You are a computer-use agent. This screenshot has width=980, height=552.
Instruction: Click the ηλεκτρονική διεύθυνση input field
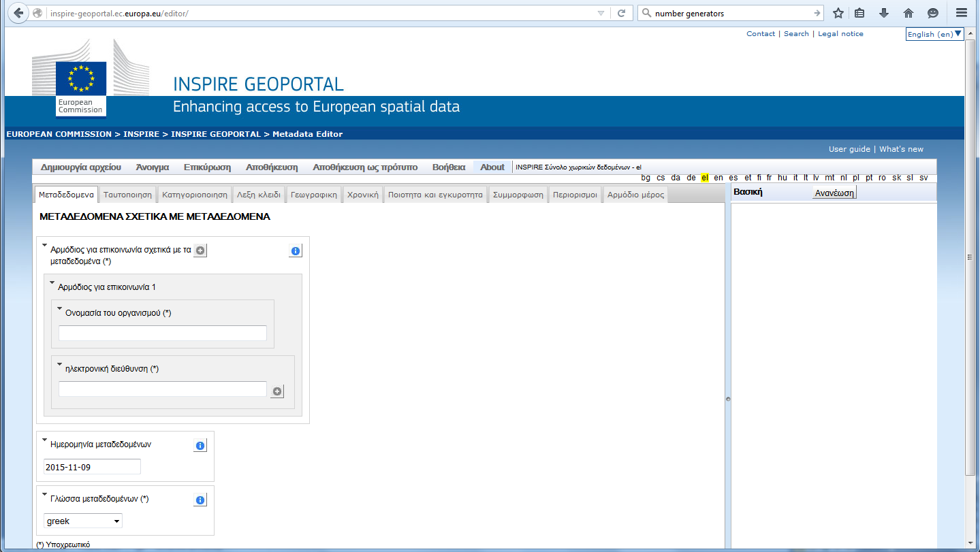click(162, 389)
